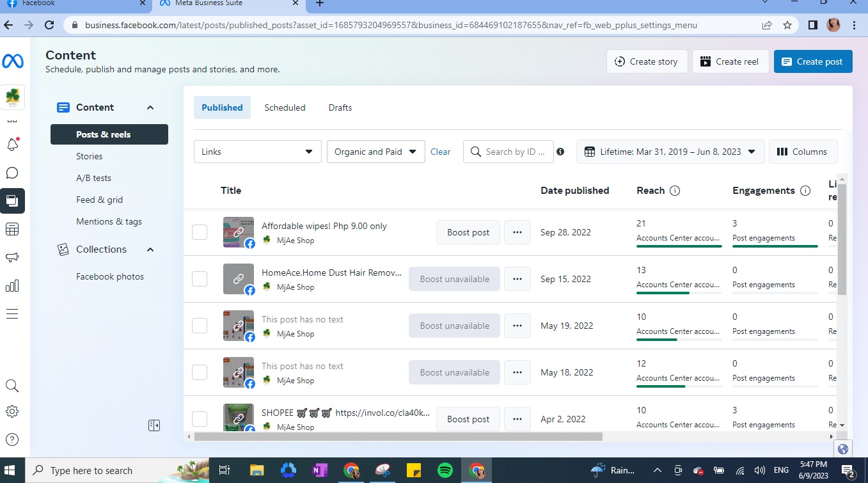
Task: Open the Planner calendar grid icon
Action: coord(12,229)
